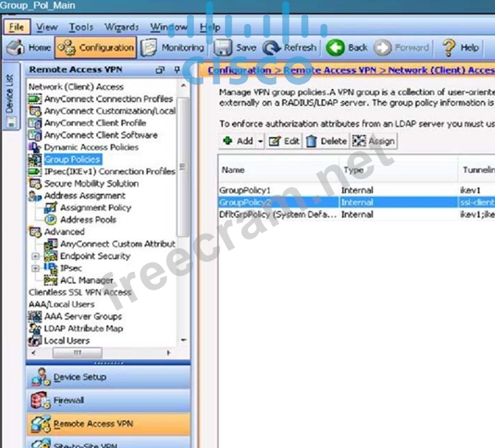
Task: Switch to the Monitoring view
Action: pos(172,48)
